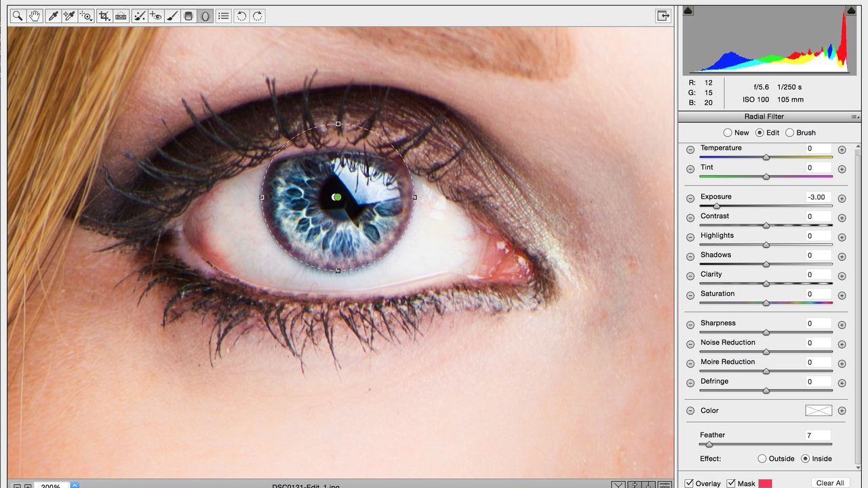The width and height of the screenshot is (868, 488).
Task: Increase Temperature with plus button
Action: click(842, 150)
